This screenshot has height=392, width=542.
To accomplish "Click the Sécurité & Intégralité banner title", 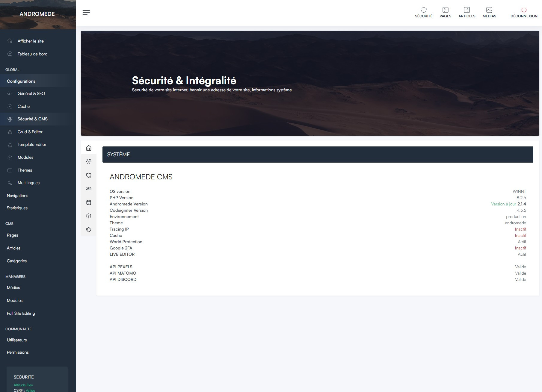I will [184, 81].
